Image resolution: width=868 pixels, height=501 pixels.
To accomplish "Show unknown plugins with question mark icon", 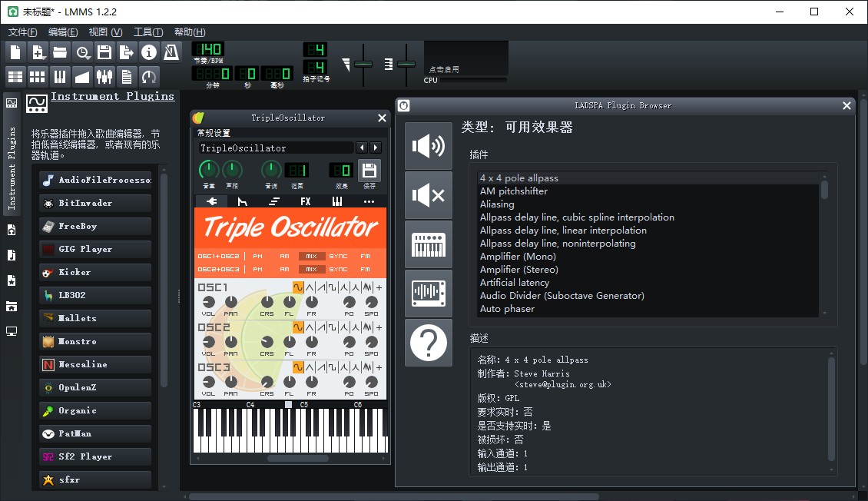I will [x=429, y=343].
